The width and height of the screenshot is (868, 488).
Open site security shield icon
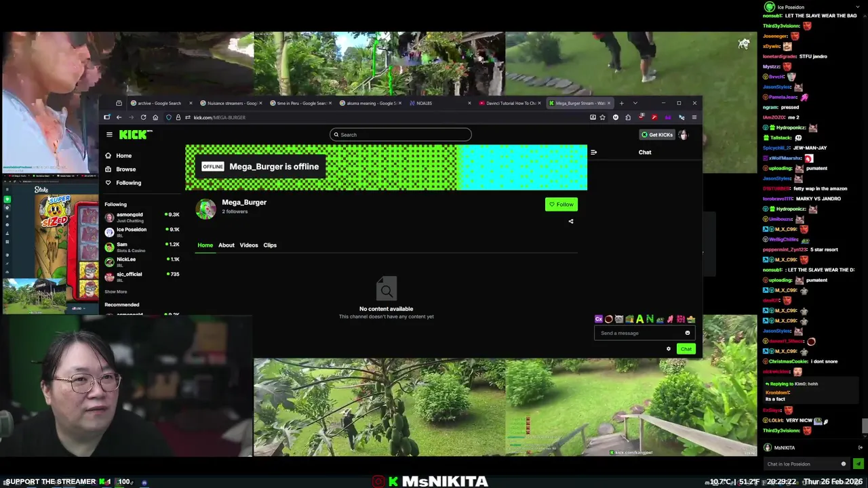coord(169,117)
